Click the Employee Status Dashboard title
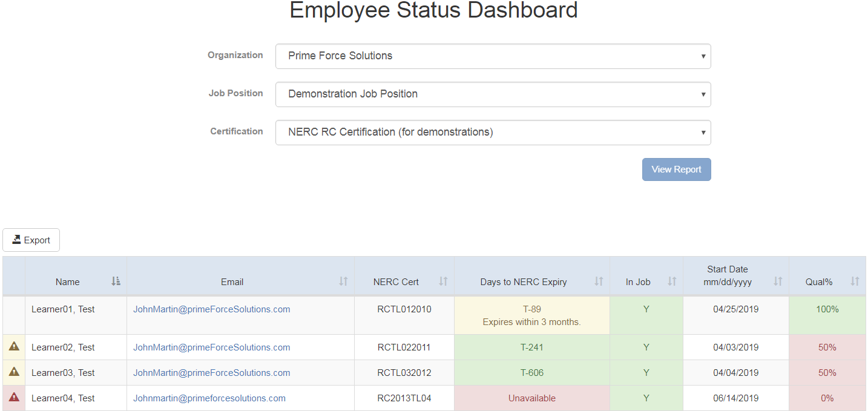The height and width of the screenshot is (411, 868). [433, 10]
